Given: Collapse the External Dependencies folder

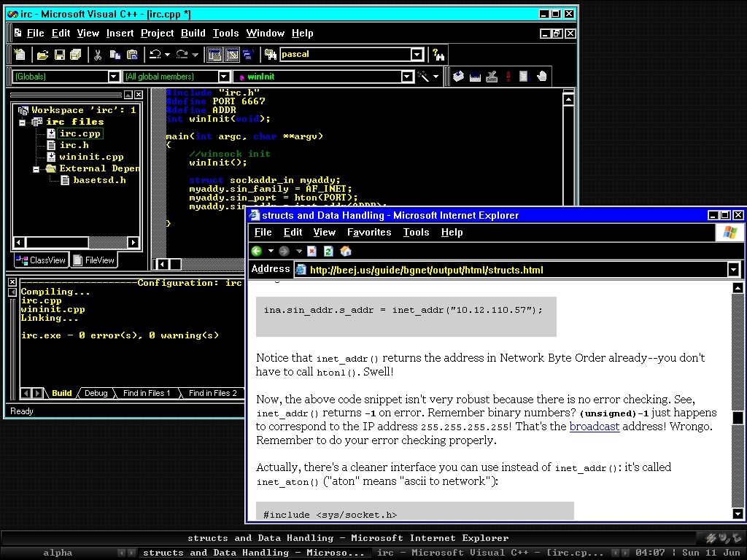Looking at the screenshot, I should click(x=36, y=169).
